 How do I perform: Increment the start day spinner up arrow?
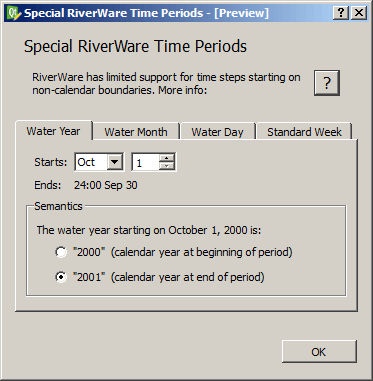pyautogui.click(x=167, y=158)
